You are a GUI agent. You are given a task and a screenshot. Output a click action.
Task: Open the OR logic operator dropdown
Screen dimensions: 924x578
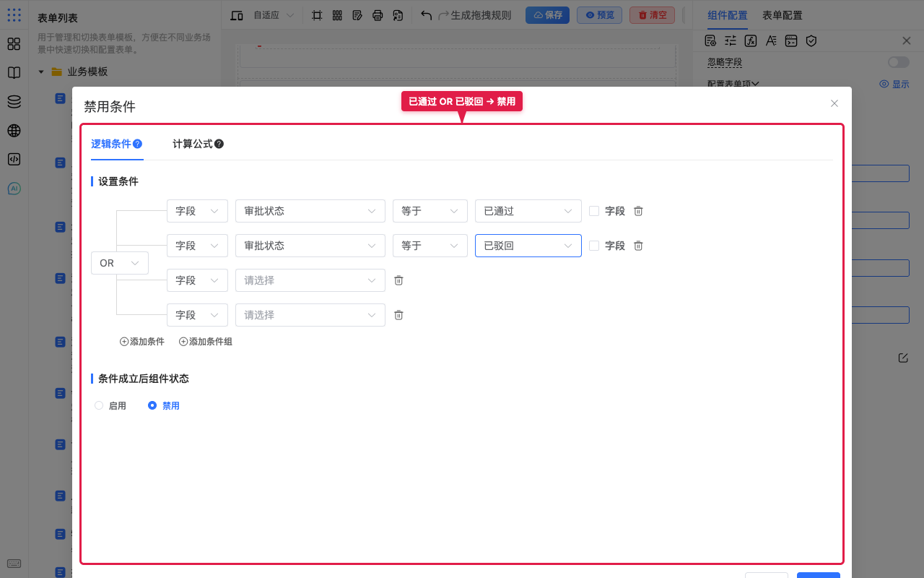coord(120,263)
